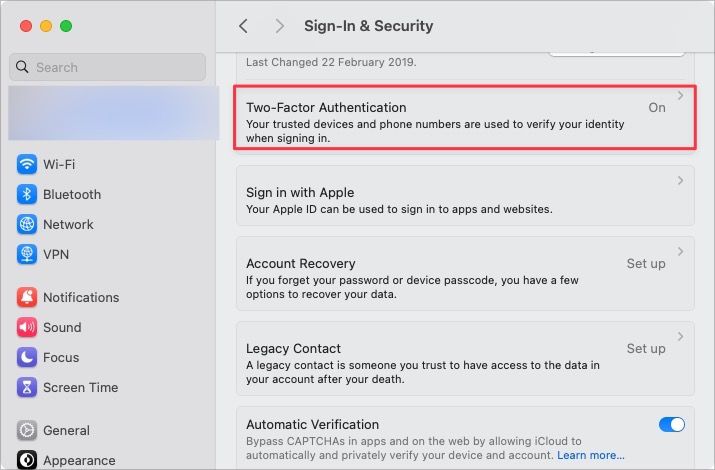Click the Notifications bell icon
Viewport: 715px width, 470px height.
click(27, 298)
